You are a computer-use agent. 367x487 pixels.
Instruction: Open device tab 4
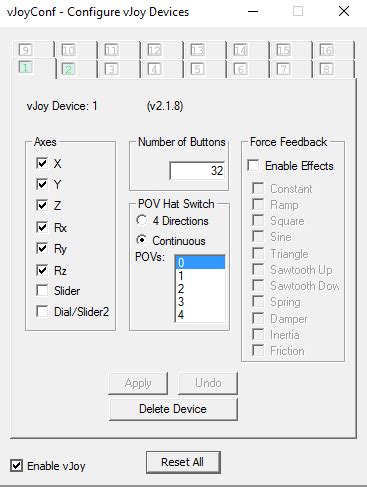162,69
